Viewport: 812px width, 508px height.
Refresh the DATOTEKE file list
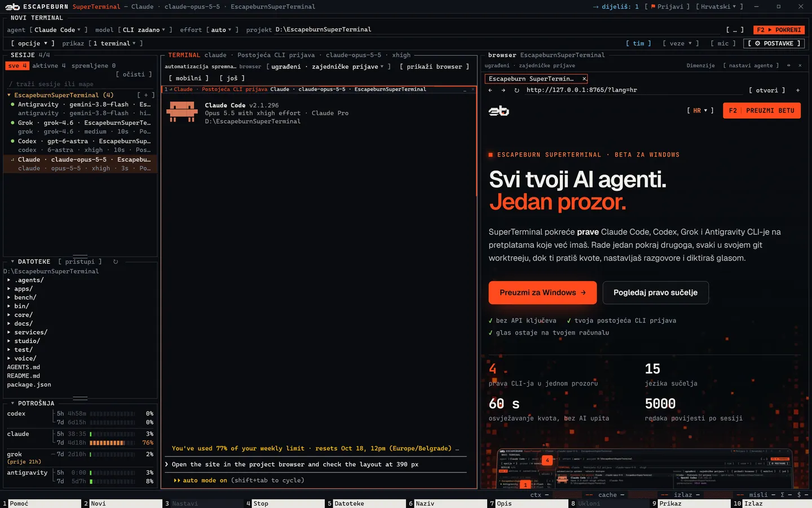(116, 262)
